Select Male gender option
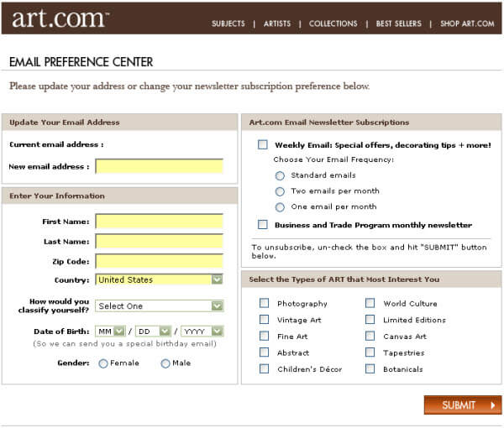 pos(165,363)
